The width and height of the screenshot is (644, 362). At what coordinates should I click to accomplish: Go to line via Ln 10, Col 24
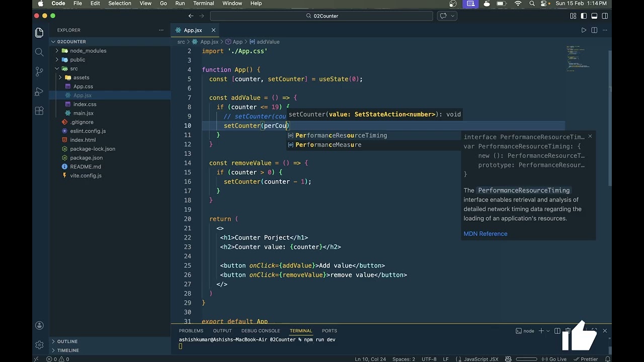coord(370,359)
